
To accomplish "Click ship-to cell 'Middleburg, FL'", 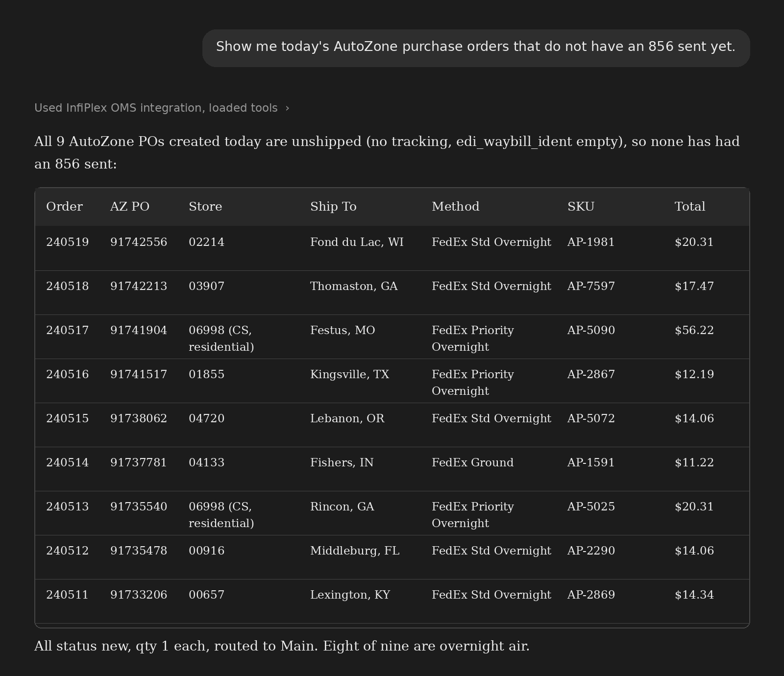I will (x=355, y=551).
